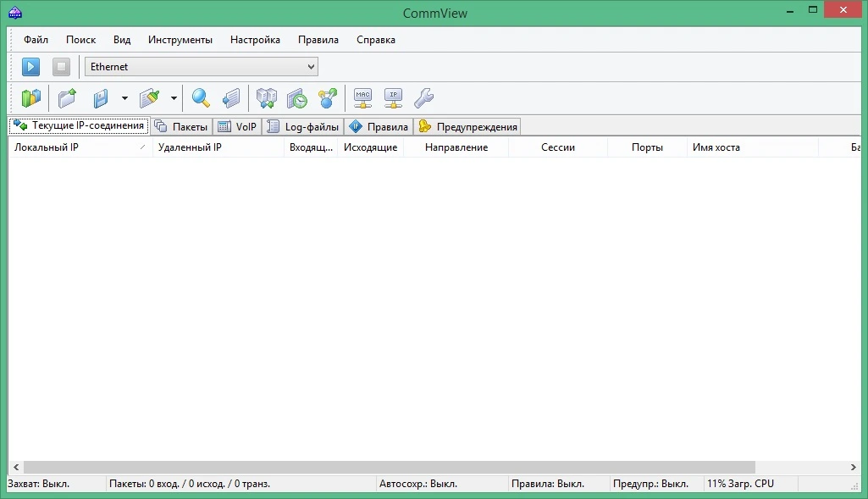
Task: Select the Текущие IP-соединения tab
Action: coord(79,125)
